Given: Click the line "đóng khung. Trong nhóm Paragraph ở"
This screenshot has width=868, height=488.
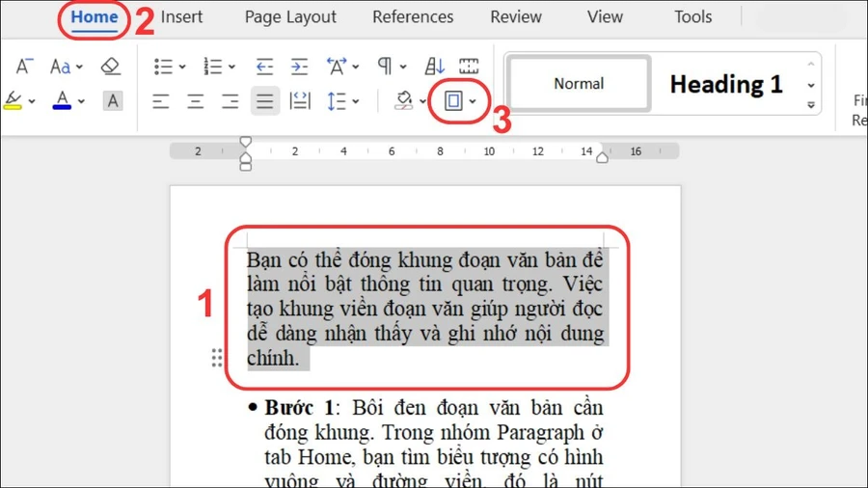Looking at the screenshot, I should [x=433, y=432].
